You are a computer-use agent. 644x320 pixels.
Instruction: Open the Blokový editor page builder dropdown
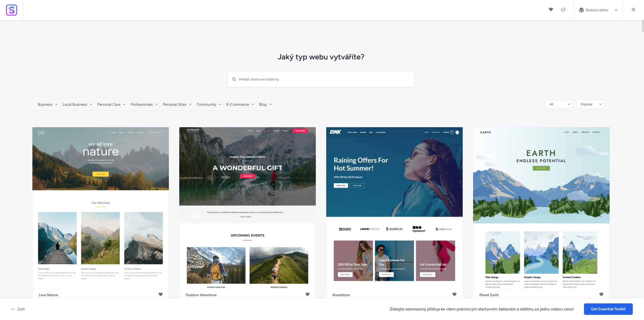pyautogui.click(x=598, y=10)
